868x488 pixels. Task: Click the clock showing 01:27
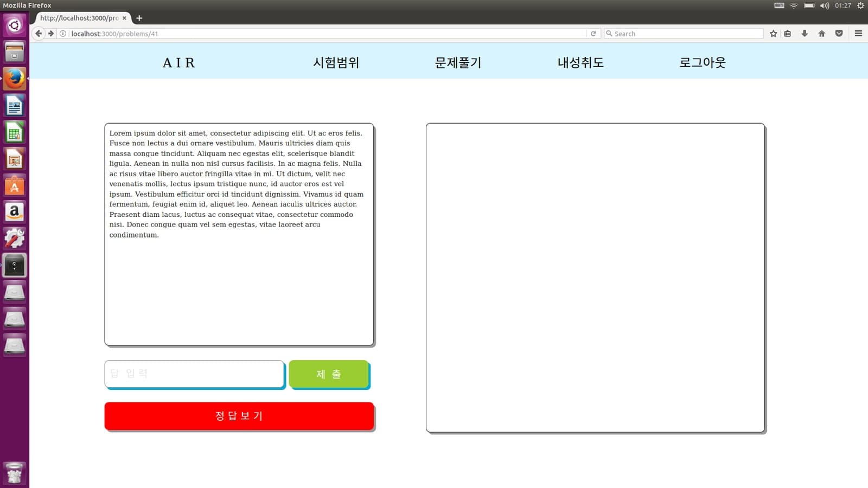843,5
